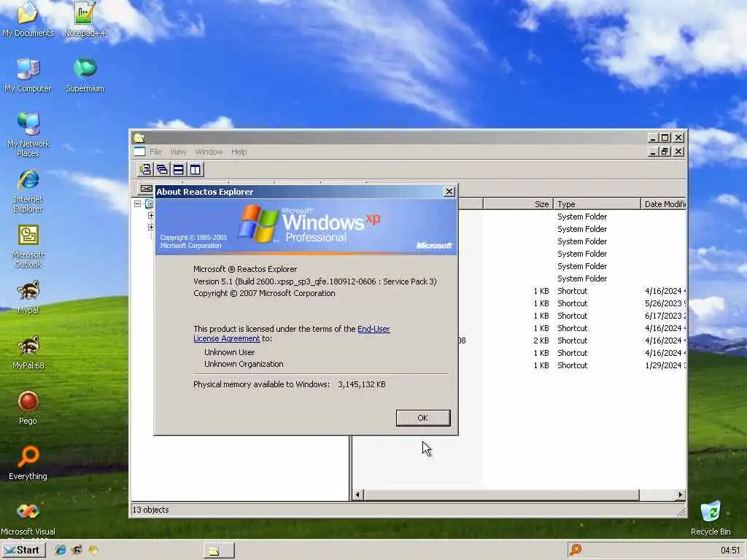This screenshot has width=747, height=560.
Task: Sort list by Date Modified column header
Action: 664,204
